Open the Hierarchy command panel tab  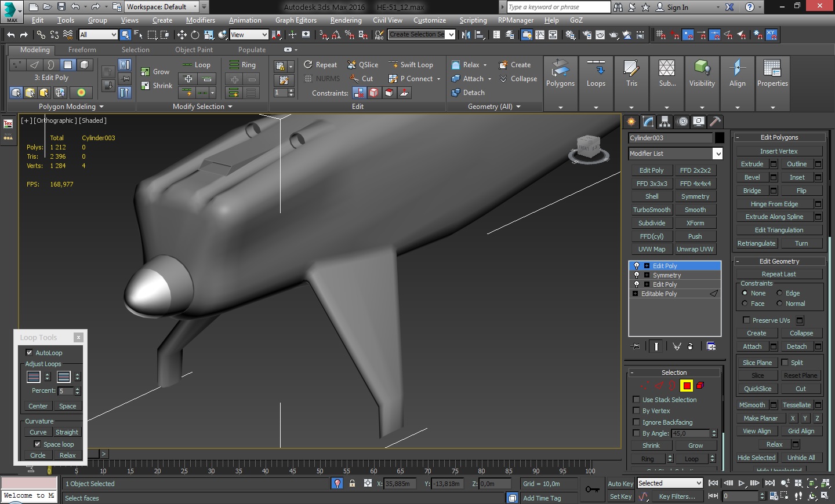point(665,121)
